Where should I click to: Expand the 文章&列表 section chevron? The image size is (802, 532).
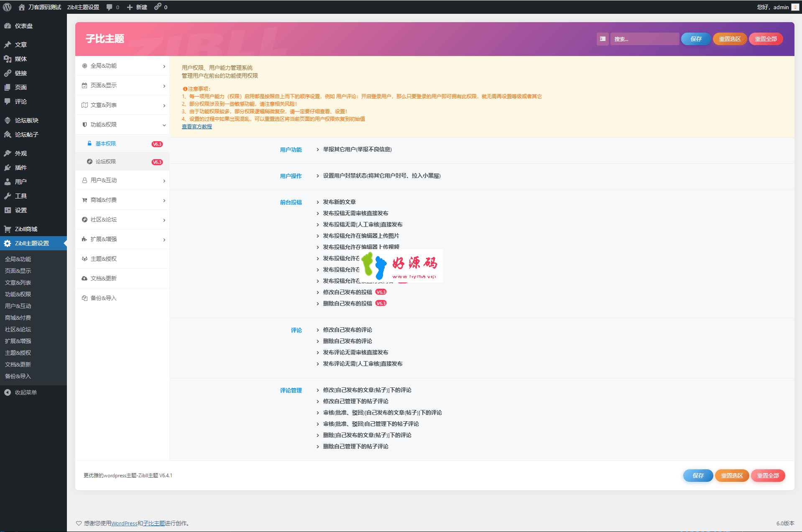(164, 106)
